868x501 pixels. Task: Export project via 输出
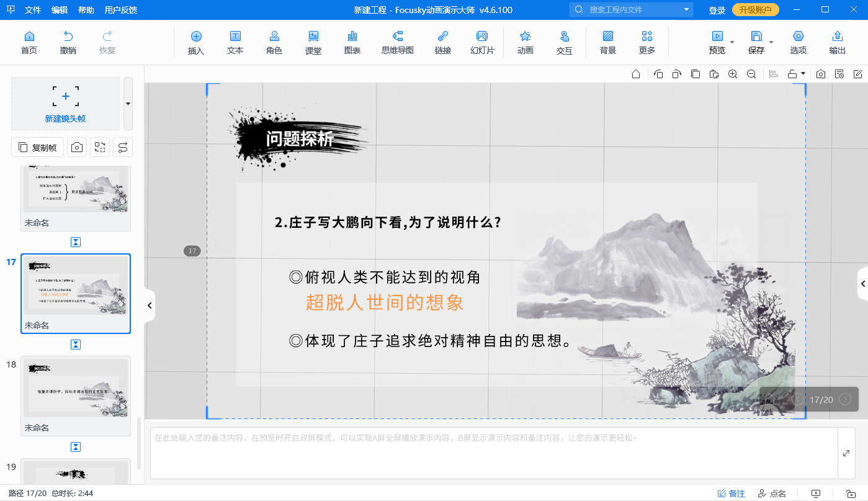pos(838,43)
